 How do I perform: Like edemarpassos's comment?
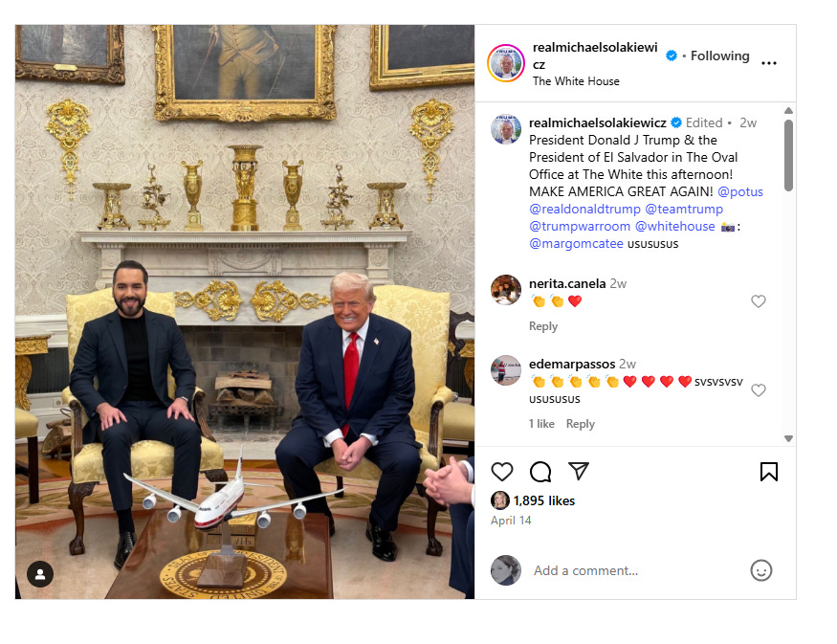click(758, 390)
